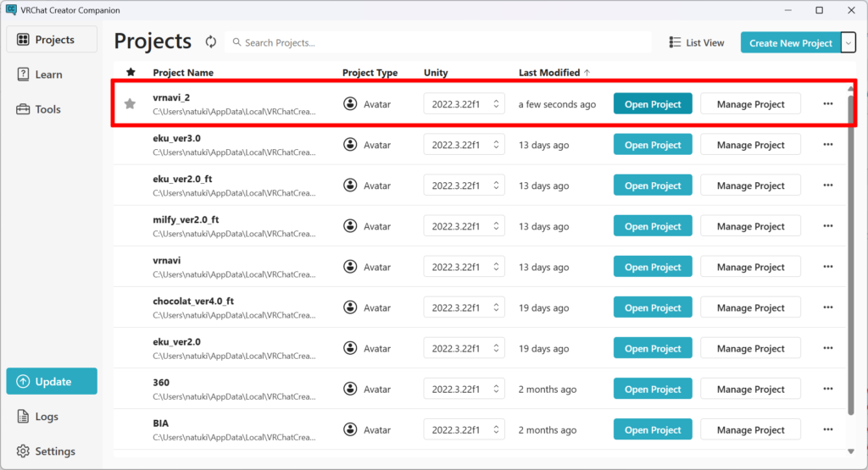Click the star column header icon

pos(131,73)
